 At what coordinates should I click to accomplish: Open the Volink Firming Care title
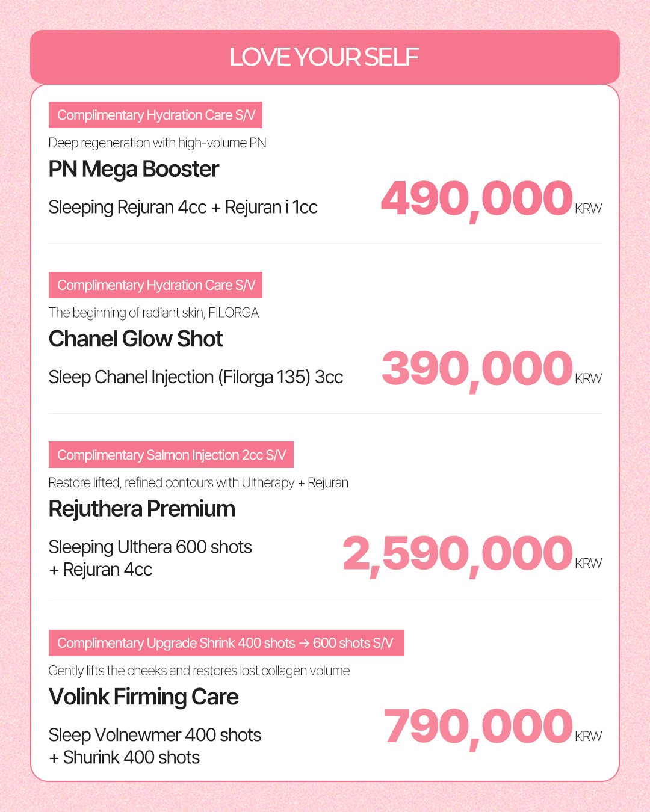(143, 697)
